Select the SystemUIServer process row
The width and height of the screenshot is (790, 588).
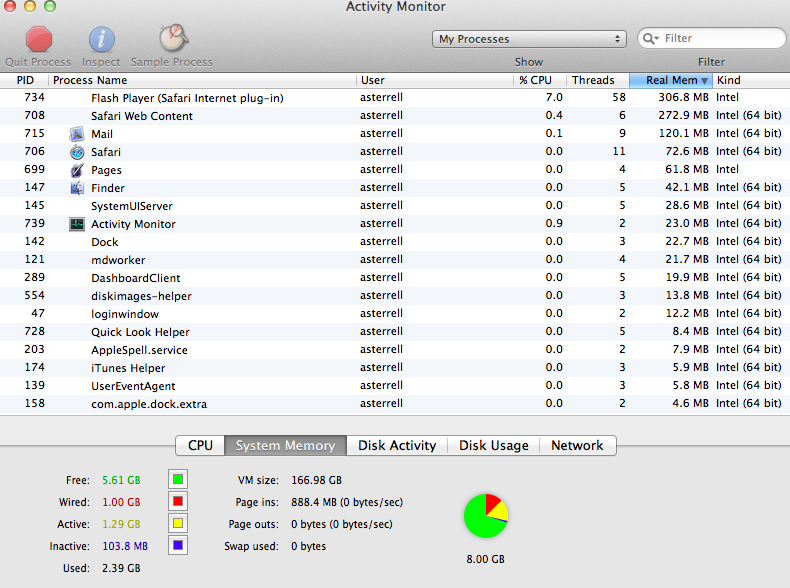click(395, 206)
